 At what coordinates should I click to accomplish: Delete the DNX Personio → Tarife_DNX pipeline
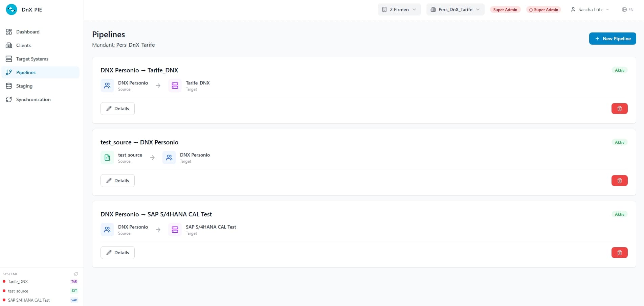pyautogui.click(x=619, y=109)
